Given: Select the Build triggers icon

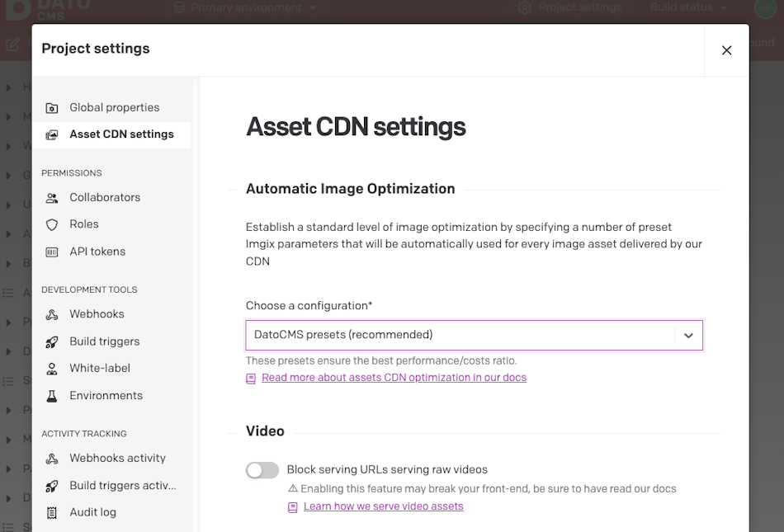Looking at the screenshot, I should coord(51,341).
